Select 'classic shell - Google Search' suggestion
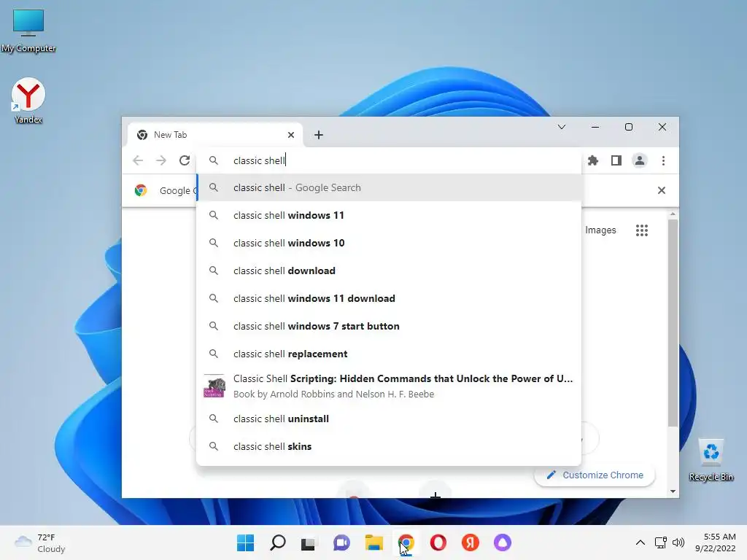Screen dimensions: 747x560 pos(389,187)
